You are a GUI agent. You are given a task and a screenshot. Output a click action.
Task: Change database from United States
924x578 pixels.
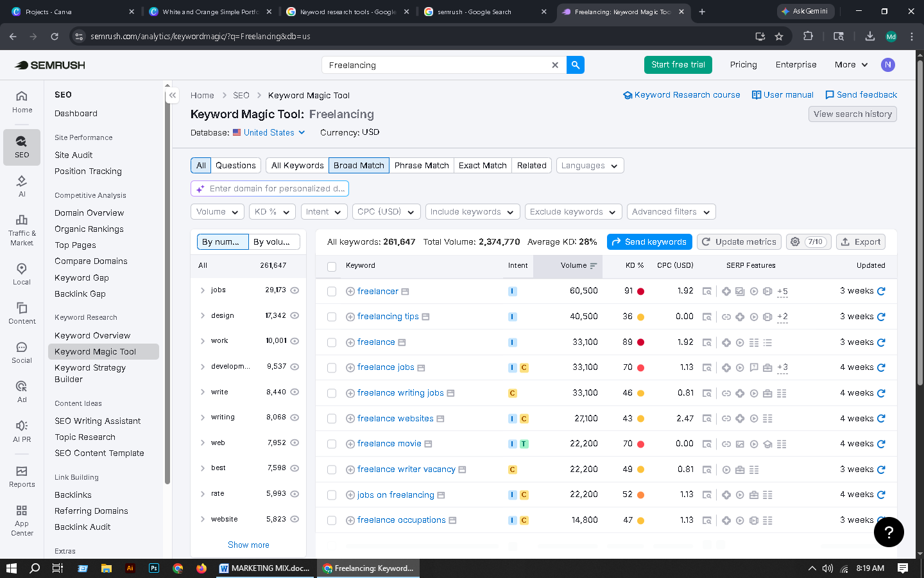(269, 132)
